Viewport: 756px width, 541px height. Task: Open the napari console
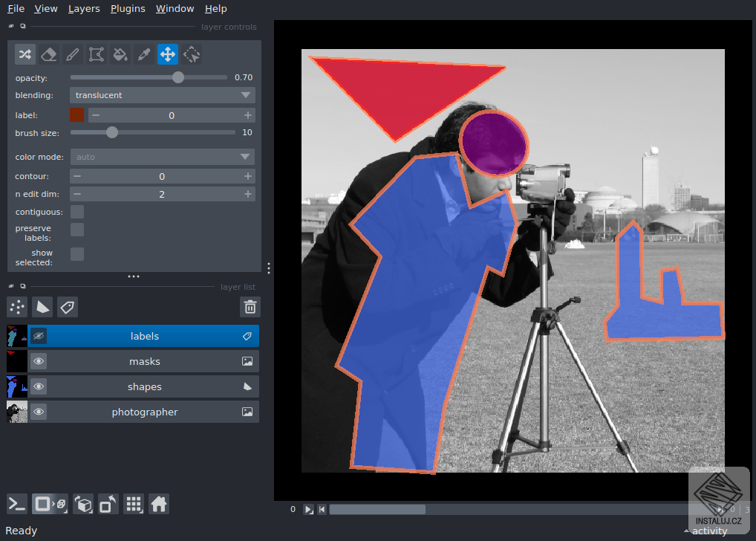17,505
